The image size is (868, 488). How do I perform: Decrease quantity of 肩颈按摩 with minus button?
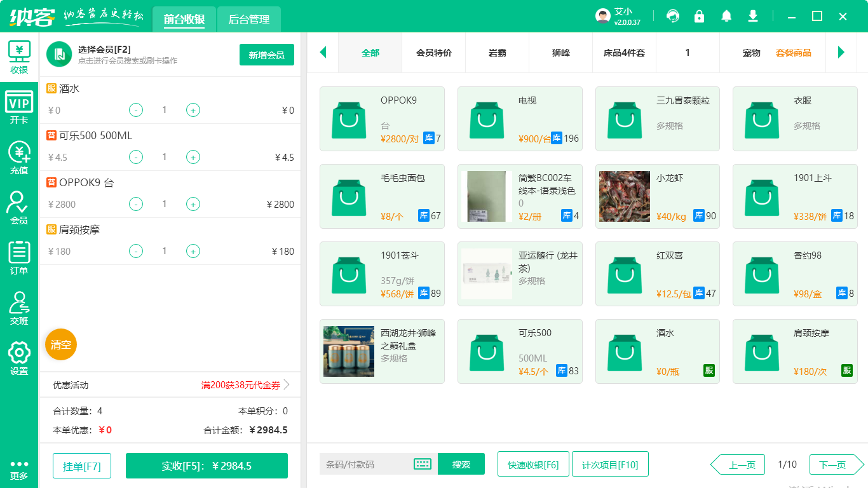pyautogui.click(x=136, y=251)
